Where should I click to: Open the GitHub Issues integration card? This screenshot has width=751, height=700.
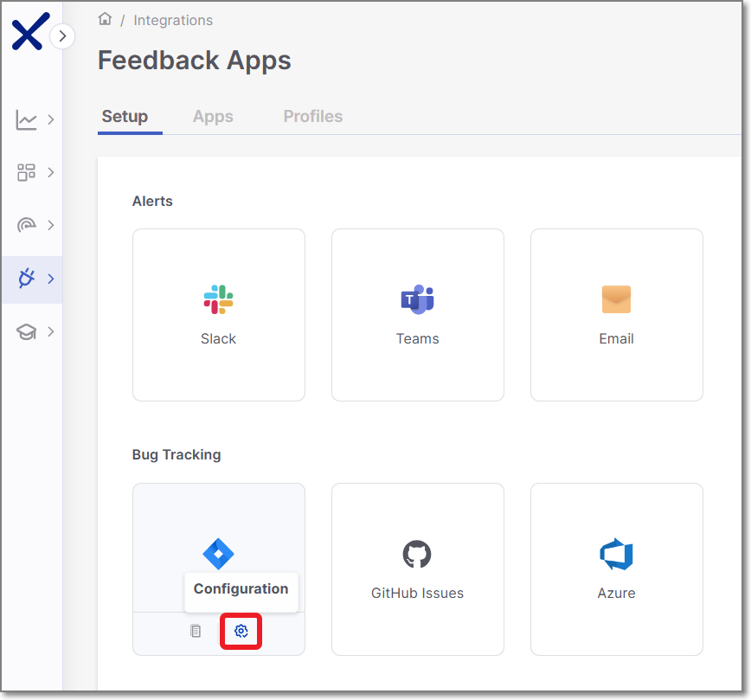click(x=418, y=568)
